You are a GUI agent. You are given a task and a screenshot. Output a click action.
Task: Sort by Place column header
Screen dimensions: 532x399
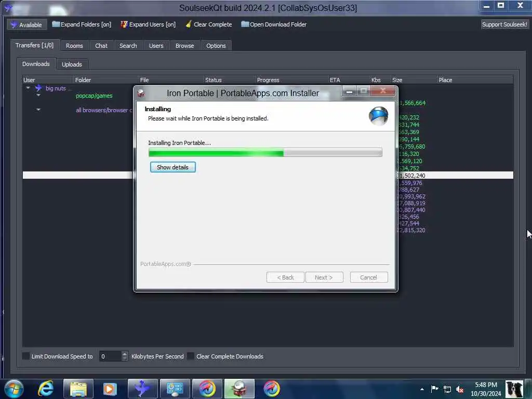tap(475, 80)
